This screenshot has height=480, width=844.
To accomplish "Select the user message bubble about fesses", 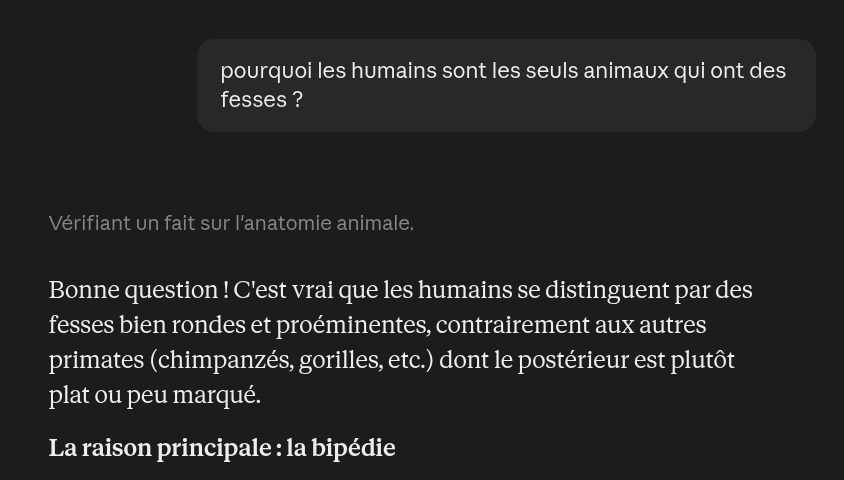I will coord(506,85).
